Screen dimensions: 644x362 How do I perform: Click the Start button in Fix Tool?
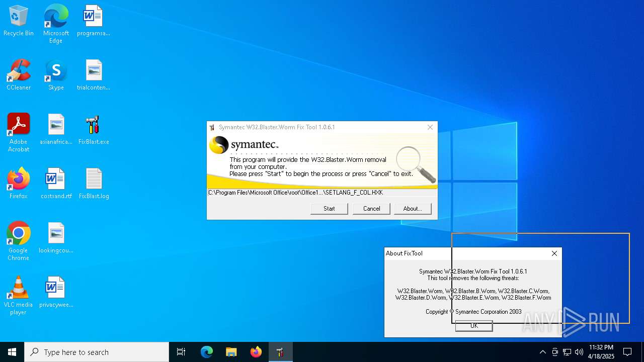329,209
